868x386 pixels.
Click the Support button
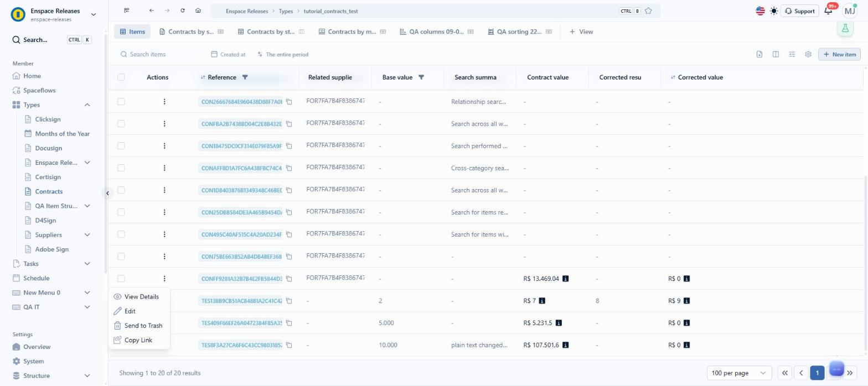(x=799, y=11)
